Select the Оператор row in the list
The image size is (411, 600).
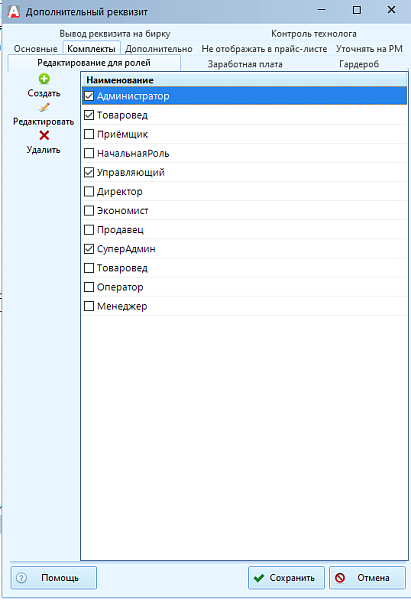pyautogui.click(x=244, y=287)
